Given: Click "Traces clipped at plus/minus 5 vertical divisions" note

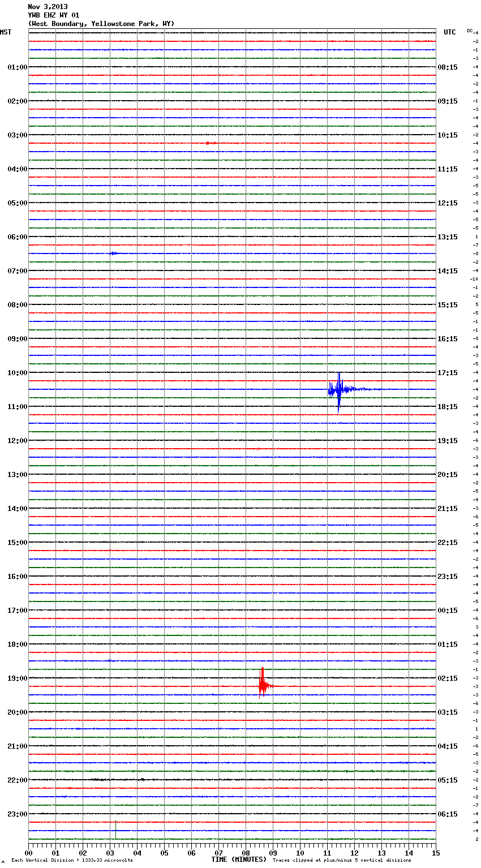Looking at the screenshot, I should pyautogui.click(x=342, y=861).
